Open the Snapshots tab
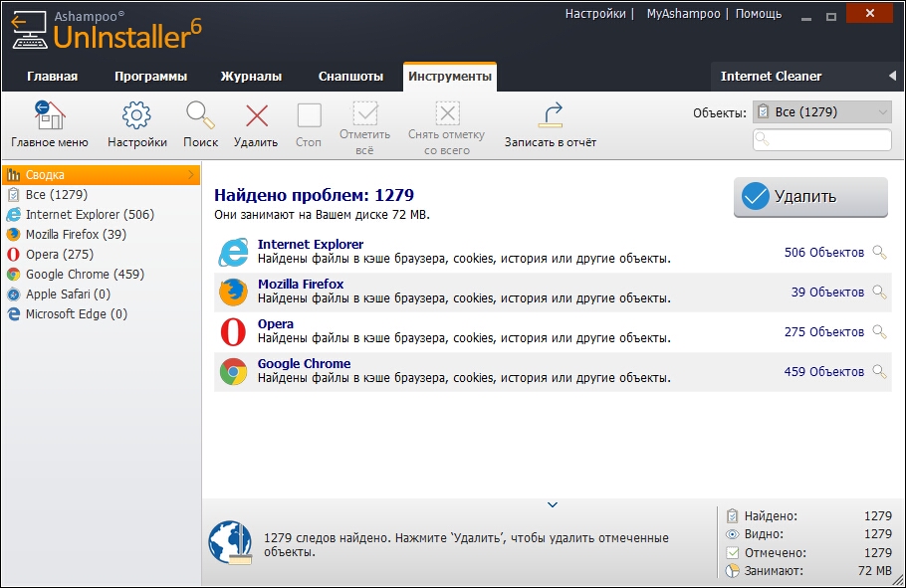 [x=350, y=77]
